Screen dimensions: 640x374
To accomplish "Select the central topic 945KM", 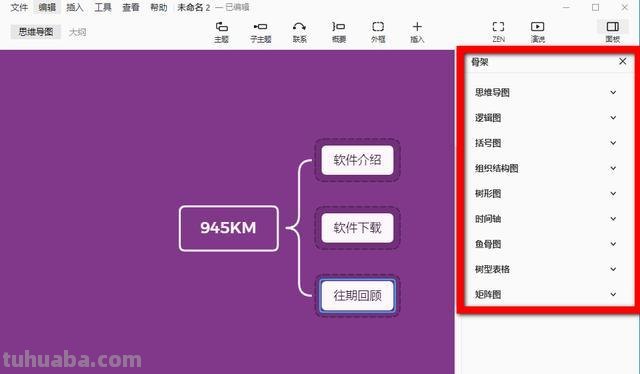I will [x=229, y=228].
